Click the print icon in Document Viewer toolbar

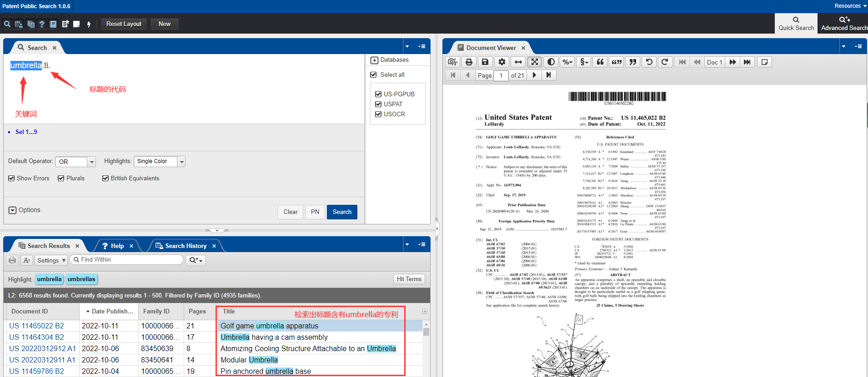coord(469,62)
